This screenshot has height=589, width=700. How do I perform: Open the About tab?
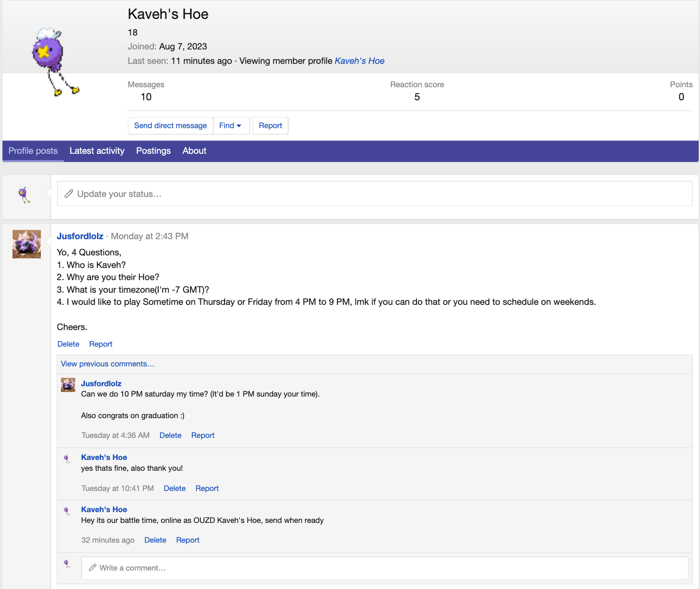tap(195, 151)
